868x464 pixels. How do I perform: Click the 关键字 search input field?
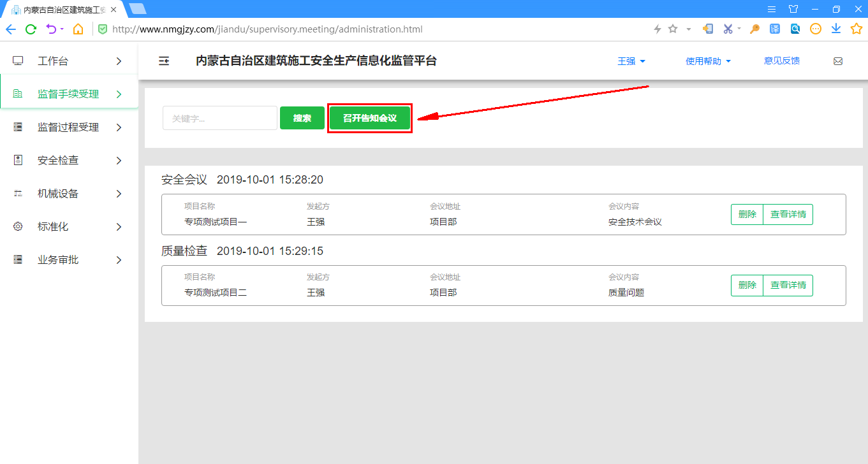[x=220, y=118]
